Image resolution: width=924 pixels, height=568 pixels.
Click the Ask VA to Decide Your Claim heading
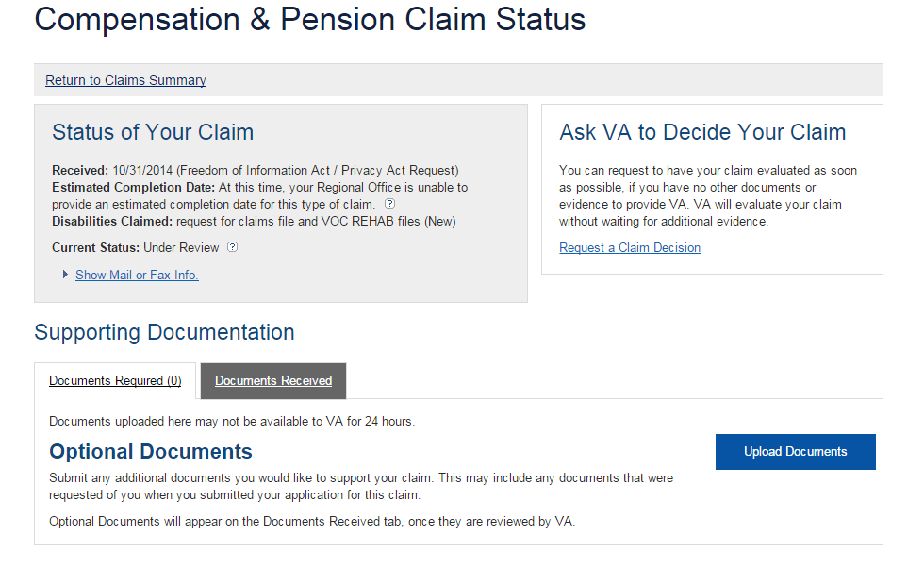702,132
